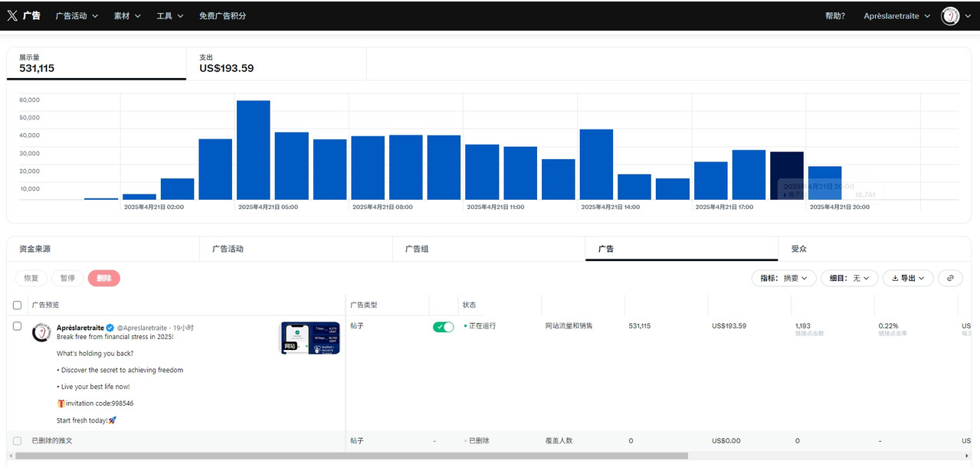The width and height of the screenshot is (980, 467).
Task: Click the invitation code:998546 text
Action: 100,403
